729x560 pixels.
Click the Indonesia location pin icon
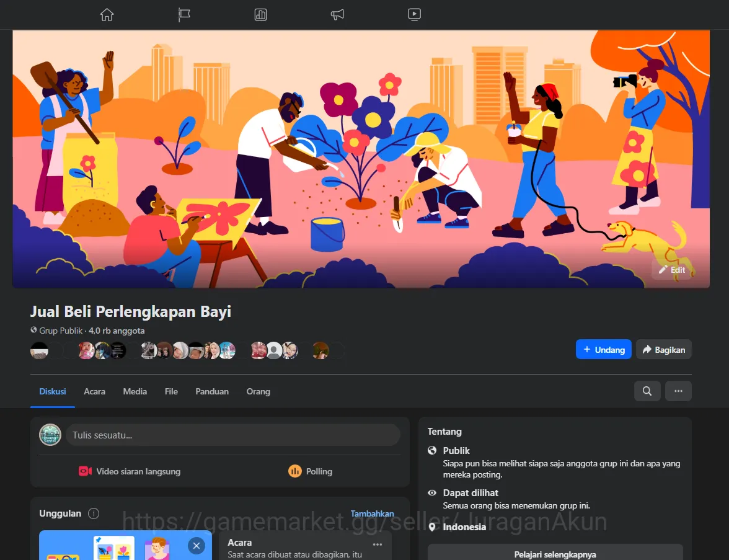[x=432, y=527]
